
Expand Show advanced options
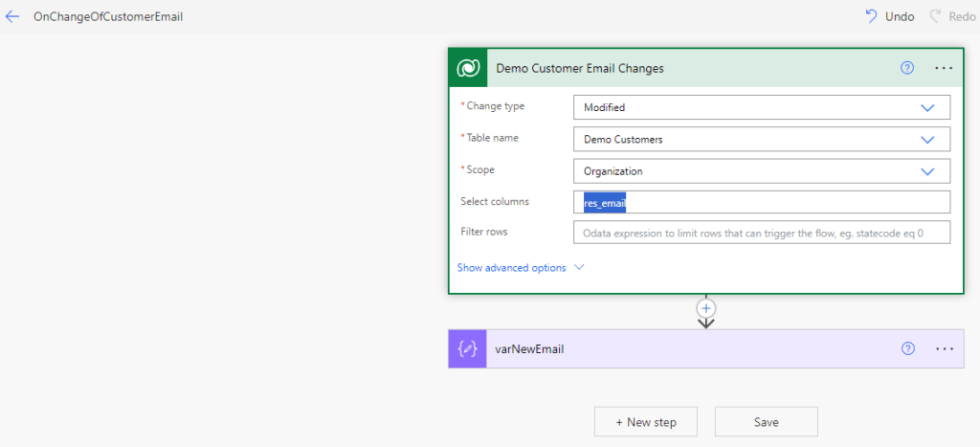coord(520,268)
